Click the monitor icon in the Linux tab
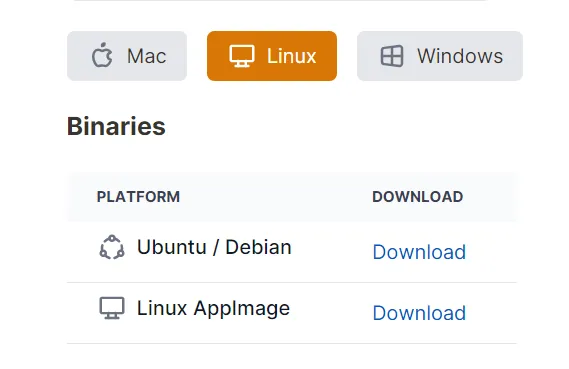 point(242,56)
